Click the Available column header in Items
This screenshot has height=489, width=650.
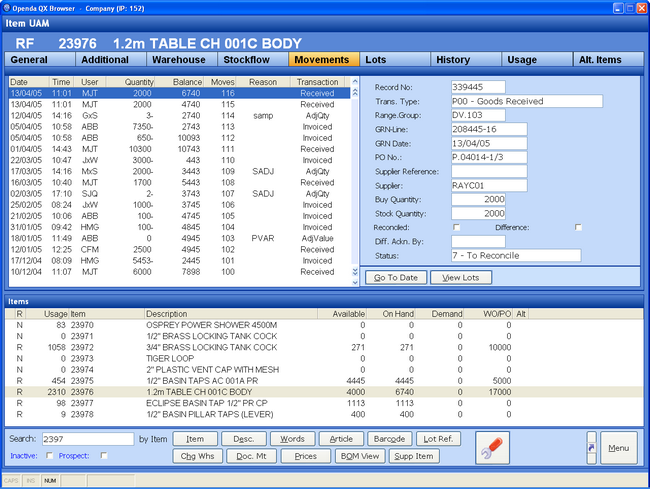pyautogui.click(x=342, y=314)
